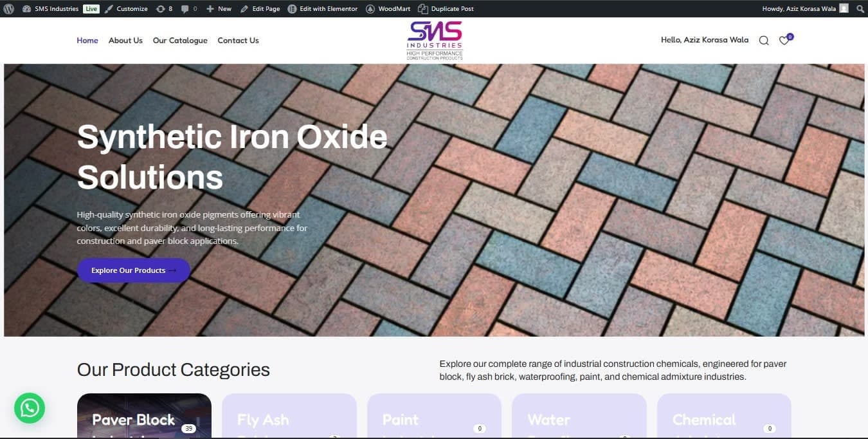Add New content from admin bar

tap(219, 9)
